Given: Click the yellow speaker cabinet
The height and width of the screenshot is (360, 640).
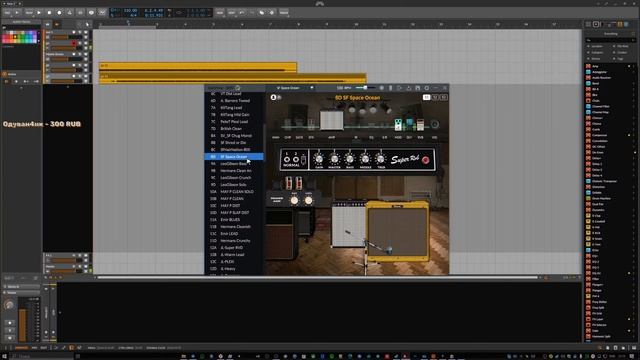Looking at the screenshot, I should (x=397, y=231).
